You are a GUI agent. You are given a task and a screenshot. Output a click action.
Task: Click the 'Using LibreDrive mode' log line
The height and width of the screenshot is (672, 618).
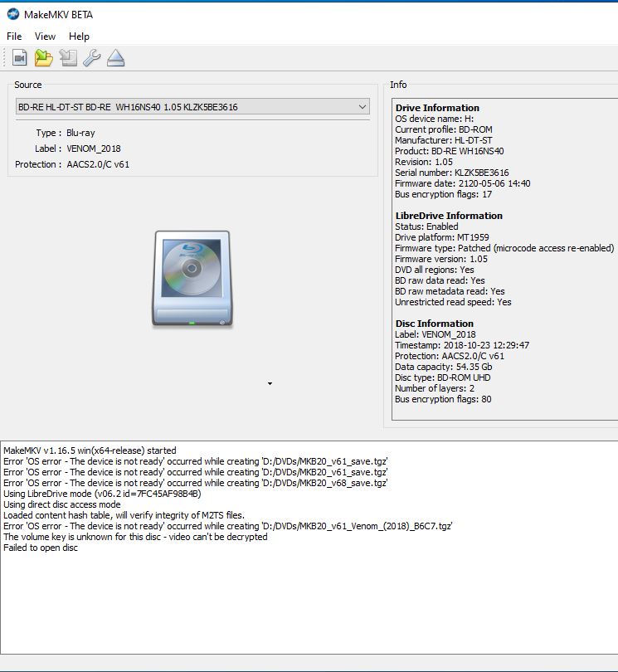pos(102,494)
